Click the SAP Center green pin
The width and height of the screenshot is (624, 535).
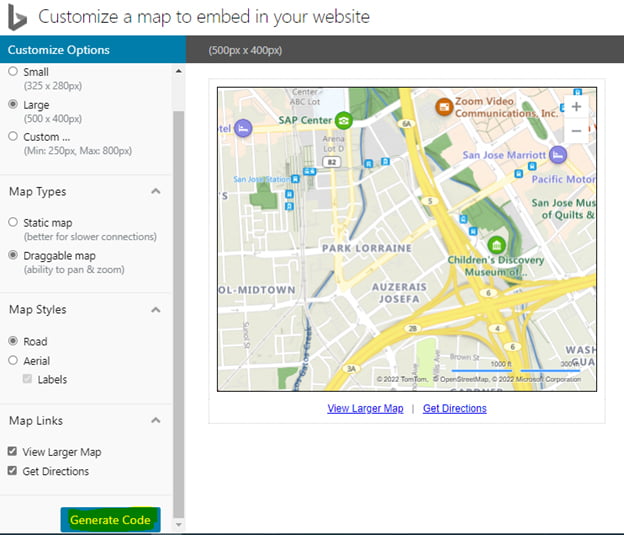pyautogui.click(x=343, y=120)
